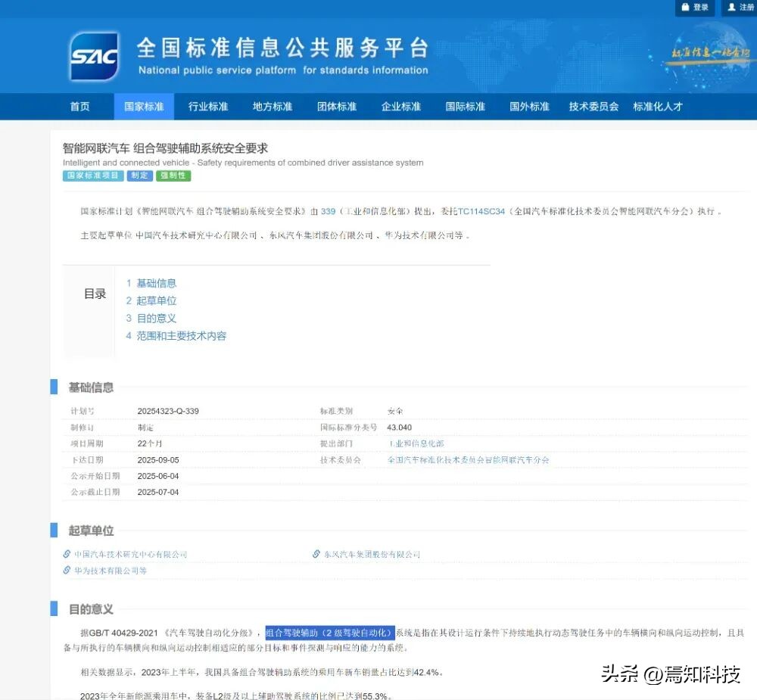Viewport: 757px width, 700px height.
Task: Click the 强制性 green tag
Action: (173, 176)
